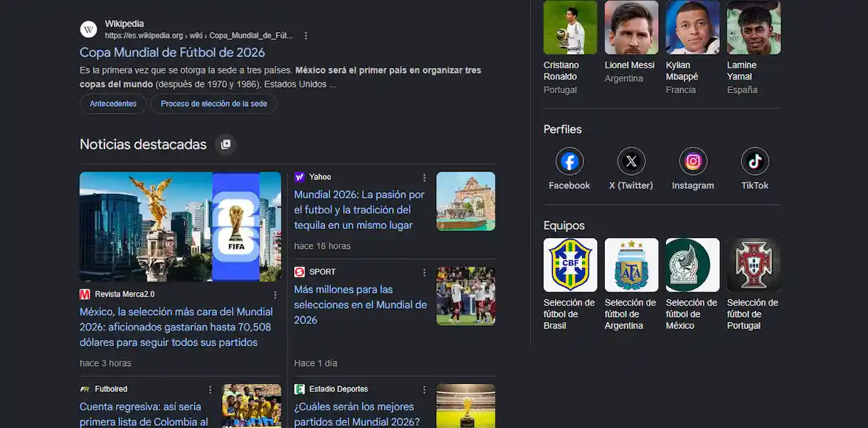Viewport: 868px width, 428px height.
Task: Open the Facebook profile icon
Action: [569, 161]
